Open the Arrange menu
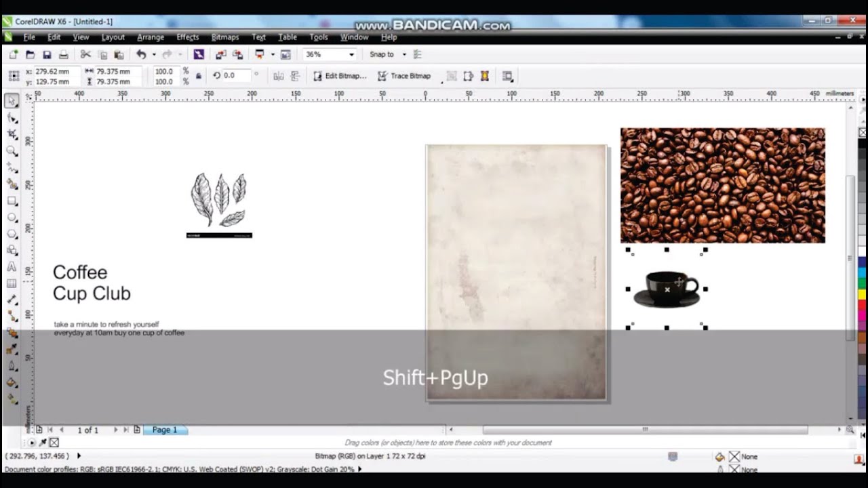Screen dimensions: 868x488 click(x=151, y=37)
